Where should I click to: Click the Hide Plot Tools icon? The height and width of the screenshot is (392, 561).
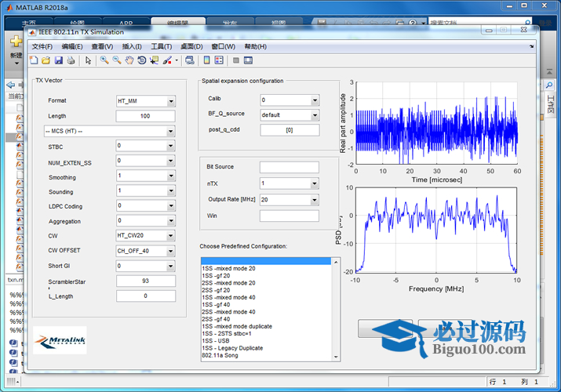pos(236,60)
